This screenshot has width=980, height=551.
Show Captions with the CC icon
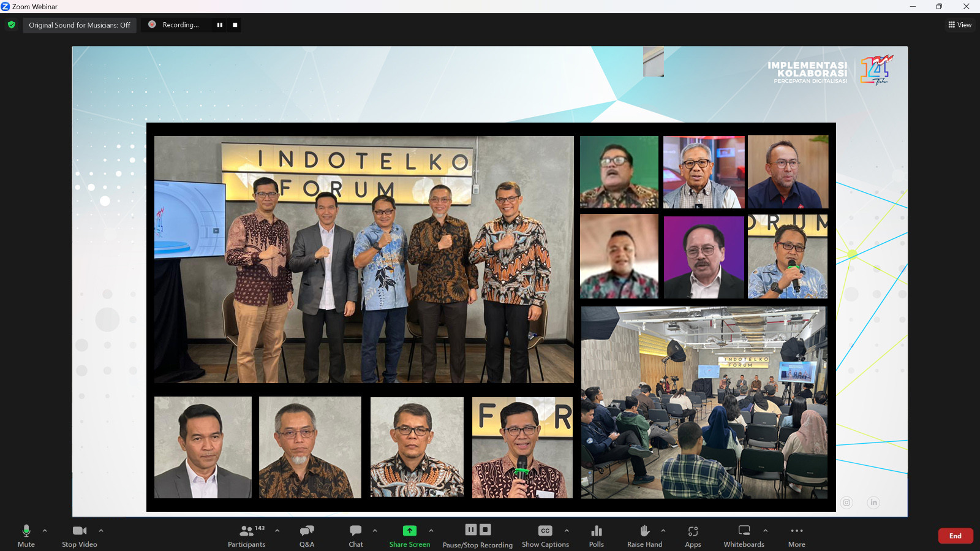[x=545, y=531]
